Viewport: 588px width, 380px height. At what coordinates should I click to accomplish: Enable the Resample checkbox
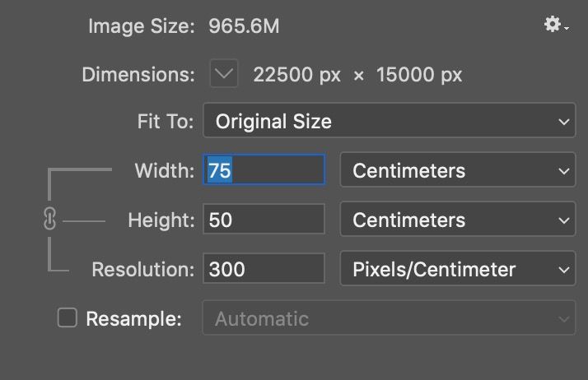67,318
